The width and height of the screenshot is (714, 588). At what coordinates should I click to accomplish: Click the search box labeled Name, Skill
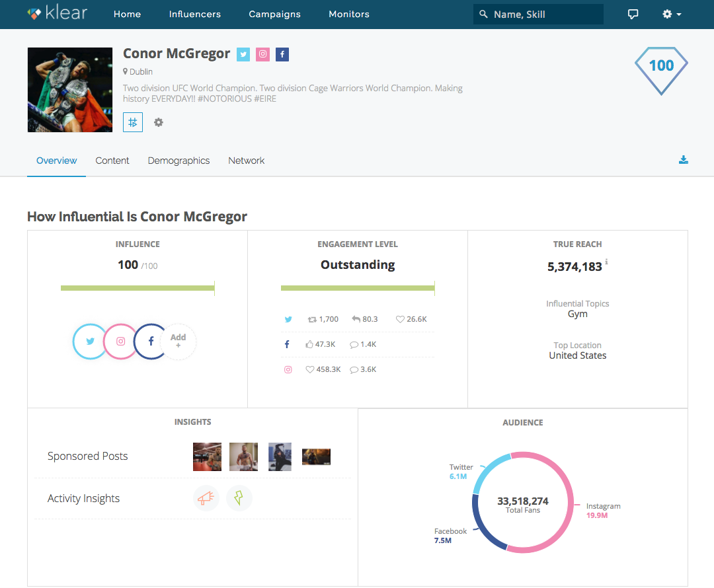[x=538, y=14]
